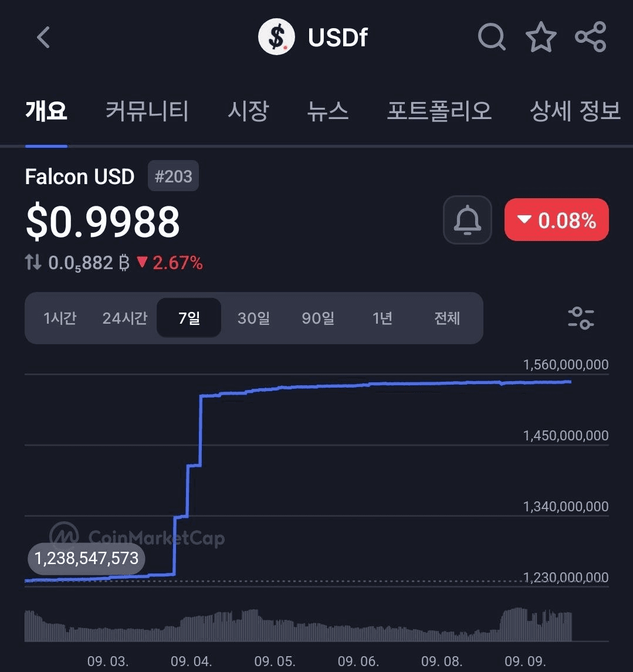The height and width of the screenshot is (672, 633).
Task: Open search with the magnifier icon
Action: coord(492,37)
